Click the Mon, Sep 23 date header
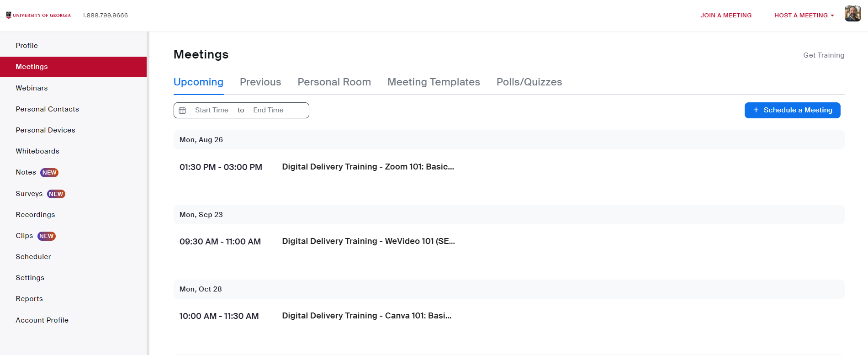This screenshot has height=355, width=868. pyautogui.click(x=509, y=214)
